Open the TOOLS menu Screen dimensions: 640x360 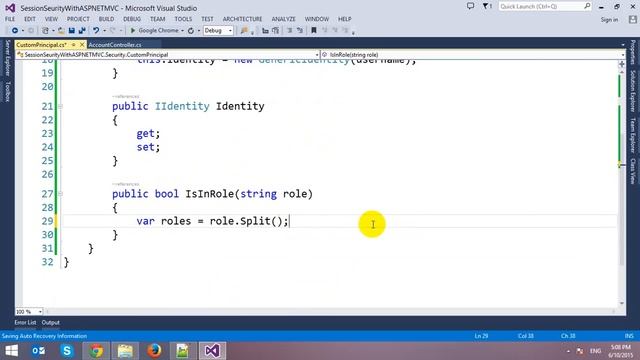coord(183,19)
